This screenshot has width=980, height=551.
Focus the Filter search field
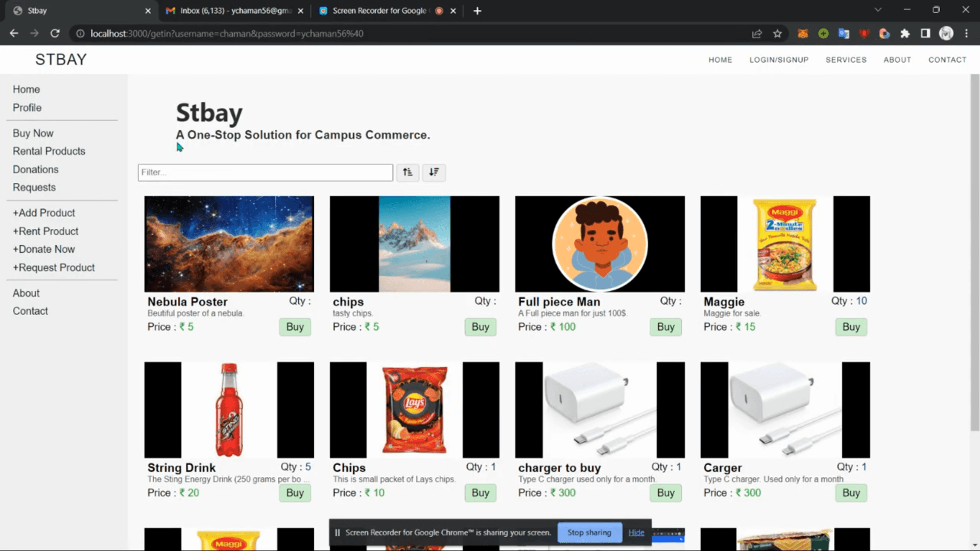tap(265, 172)
